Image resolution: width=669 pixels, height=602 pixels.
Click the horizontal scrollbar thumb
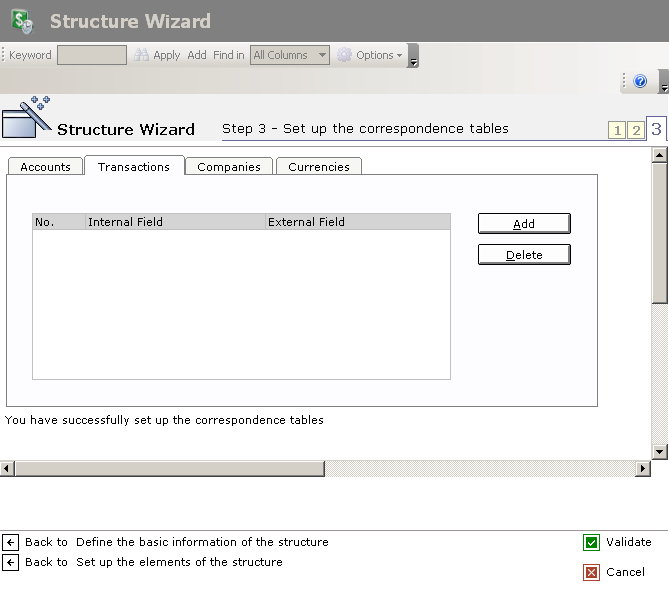pos(169,468)
